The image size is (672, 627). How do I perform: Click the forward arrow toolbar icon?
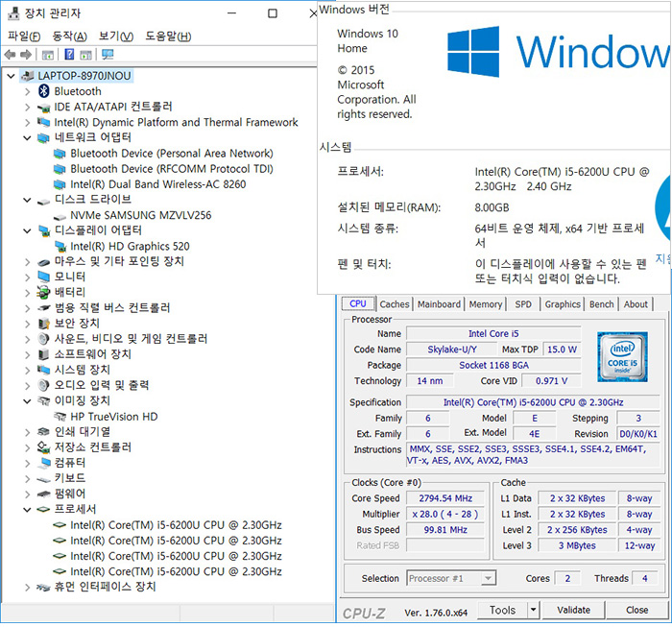click(26, 55)
